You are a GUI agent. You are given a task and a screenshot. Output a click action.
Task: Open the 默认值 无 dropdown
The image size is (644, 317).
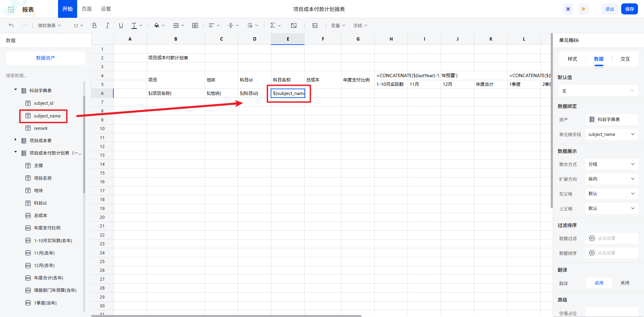pos(598,91)
